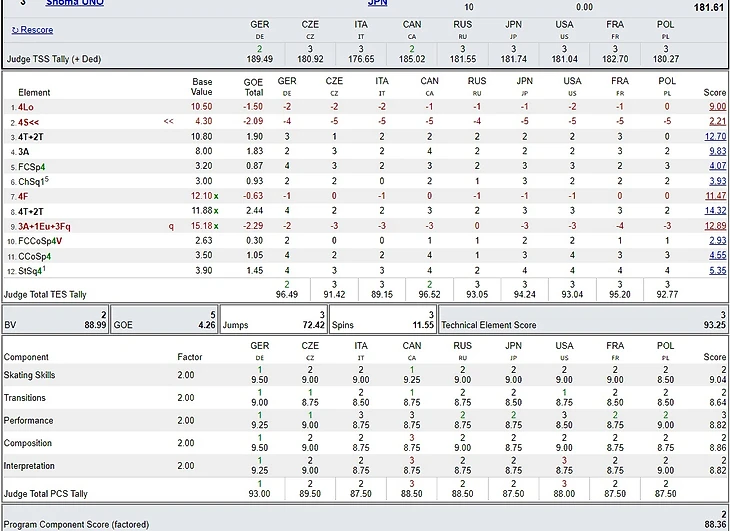The width and height of the screenshot is (730, 531).
Task: Click the 4T+2T score link 12.70
Action: tap(715, 136)
